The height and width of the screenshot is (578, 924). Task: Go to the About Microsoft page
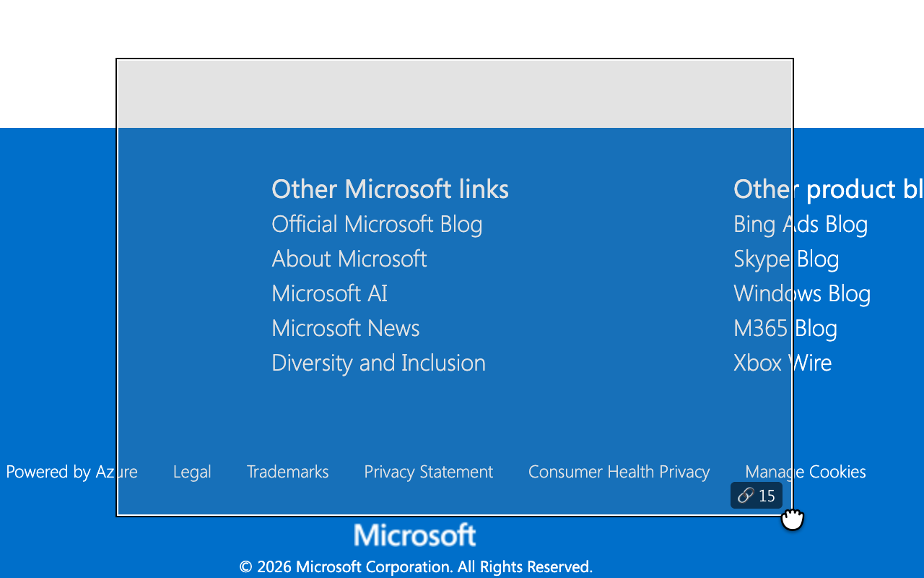point(349,259)
